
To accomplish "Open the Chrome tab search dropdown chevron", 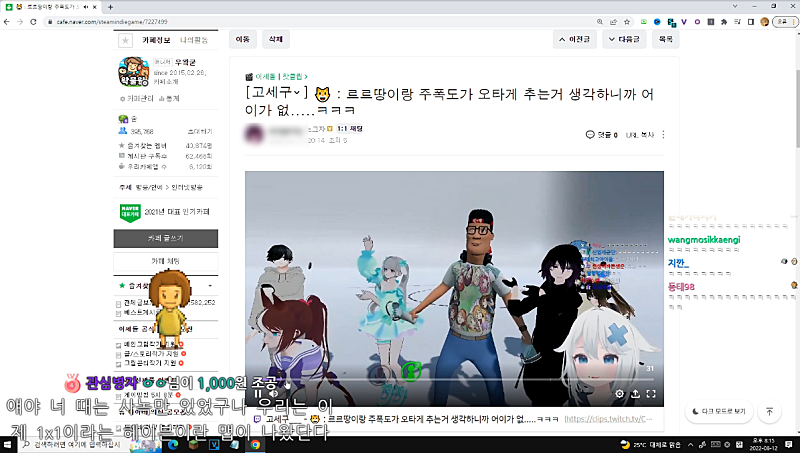I will 735,7.
